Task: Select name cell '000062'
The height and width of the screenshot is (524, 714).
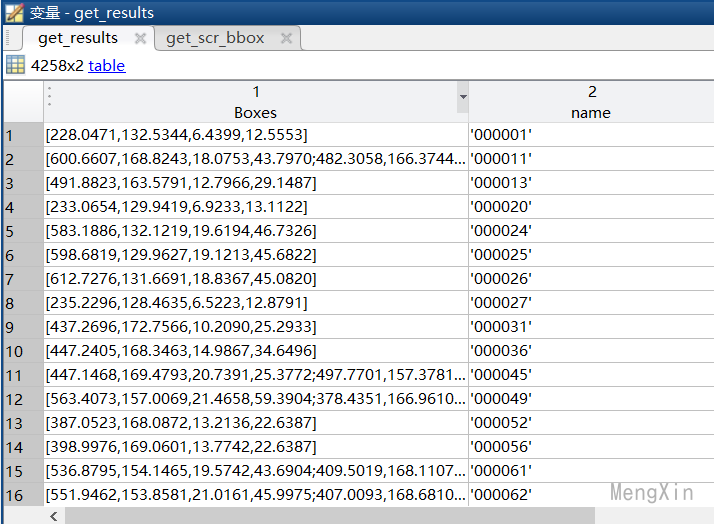Action: [x=592, y=495]
